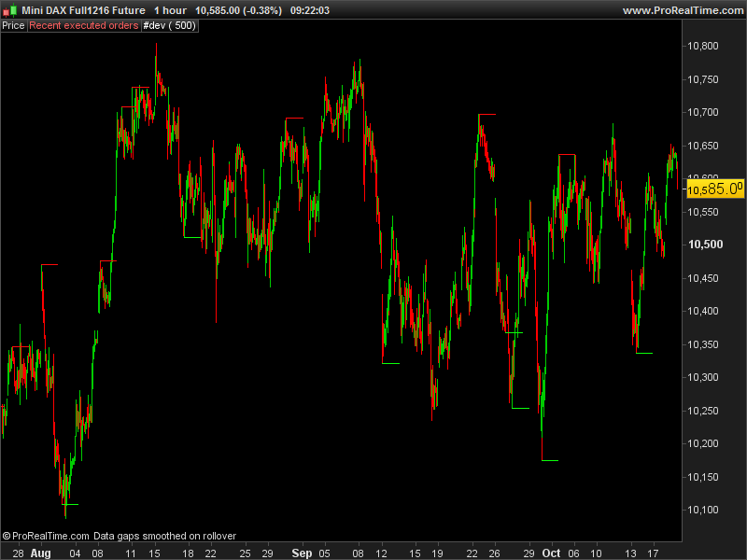Click the 10,150 price axis label
The image size is (747, 560).
(703, 477)
